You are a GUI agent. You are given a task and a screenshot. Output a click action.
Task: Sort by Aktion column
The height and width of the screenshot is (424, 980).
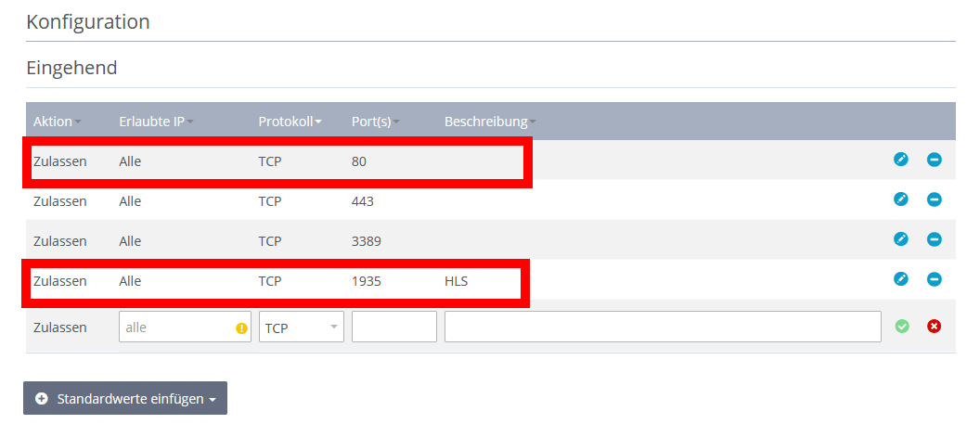57,122
